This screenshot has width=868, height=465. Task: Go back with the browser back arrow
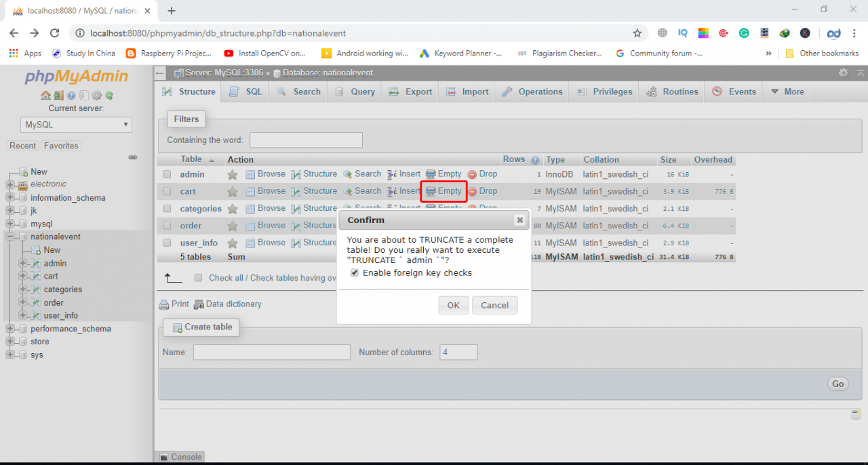(x=14, y=33)
